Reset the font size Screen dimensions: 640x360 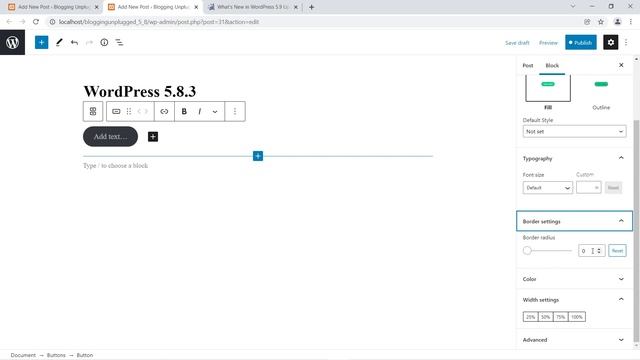613,187
